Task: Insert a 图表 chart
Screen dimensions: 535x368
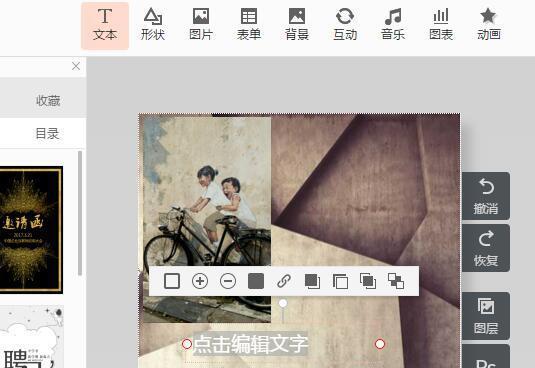Action: [x=441, y=26]
